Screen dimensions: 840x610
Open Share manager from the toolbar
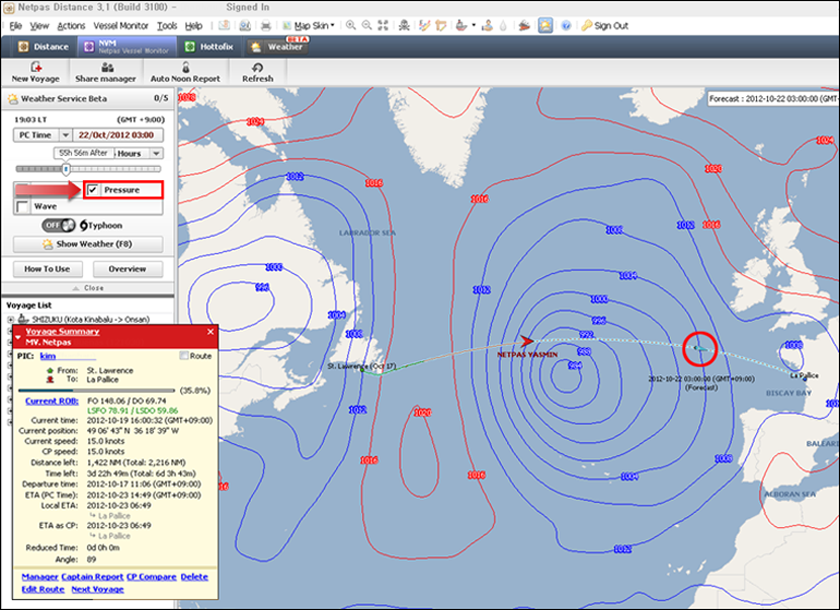[x=106, y=72]
